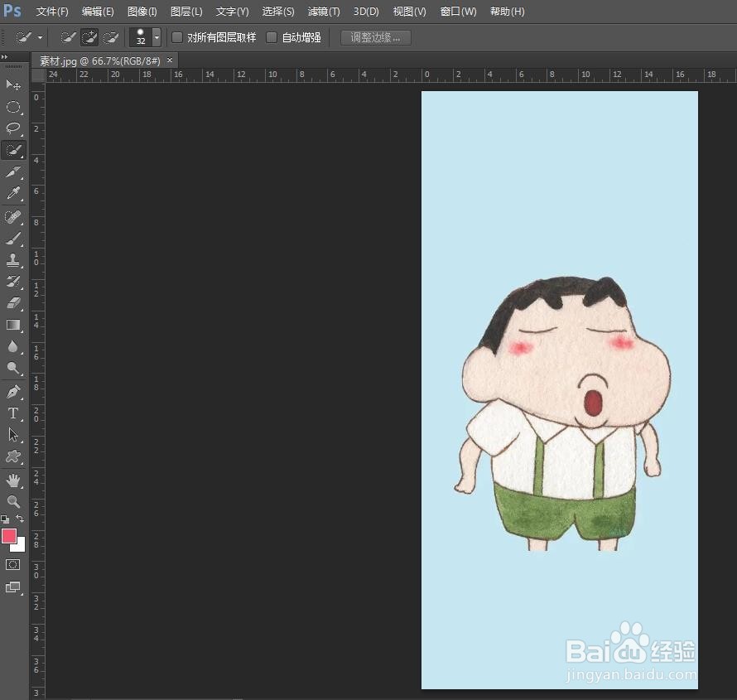Viewport: 737px width, 700px height.
Task: Reset default foreground and background colors
Action: [x=5, y=519]
